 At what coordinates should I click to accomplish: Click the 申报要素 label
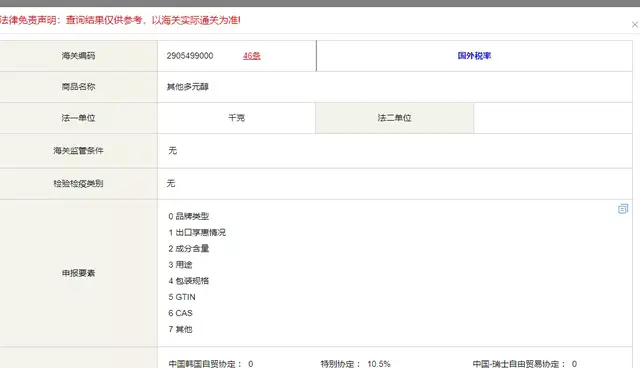click(78, 273)
